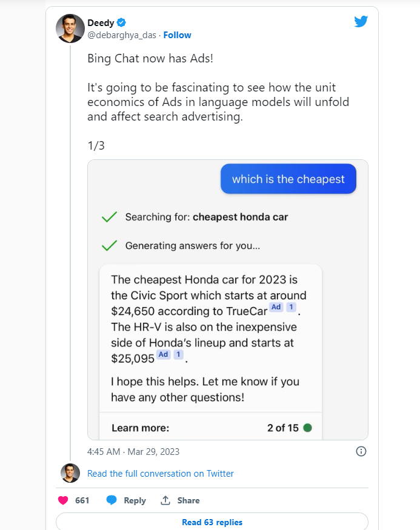Click the small avatar beside the conversation link
Screen dimensions: 420x530
tap(70, 473)
